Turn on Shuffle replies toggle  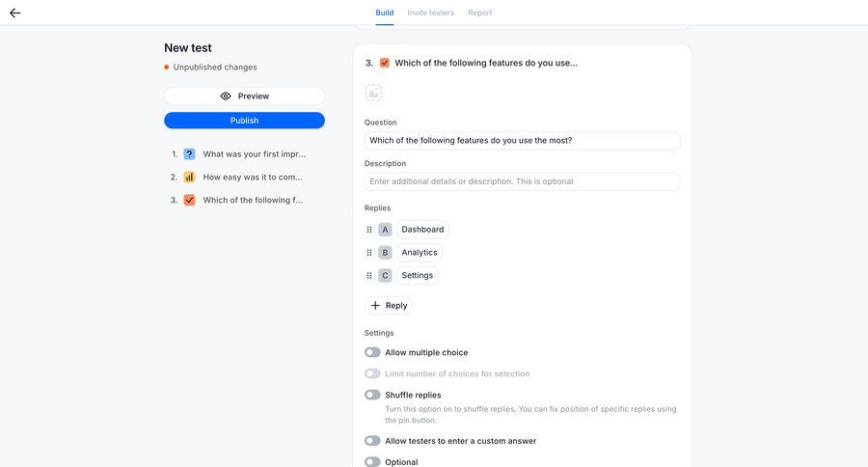372,395
